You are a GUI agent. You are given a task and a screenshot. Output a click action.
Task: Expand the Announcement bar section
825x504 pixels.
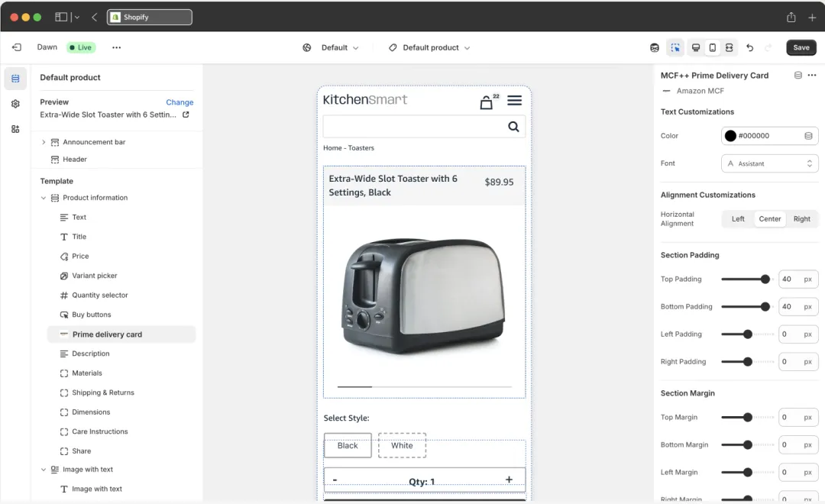pos(44,142)
